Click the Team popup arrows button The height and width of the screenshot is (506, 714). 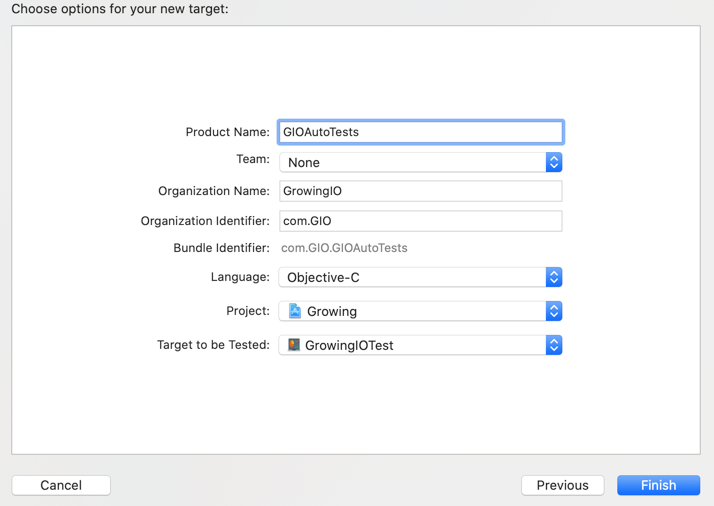coord(554,163)
